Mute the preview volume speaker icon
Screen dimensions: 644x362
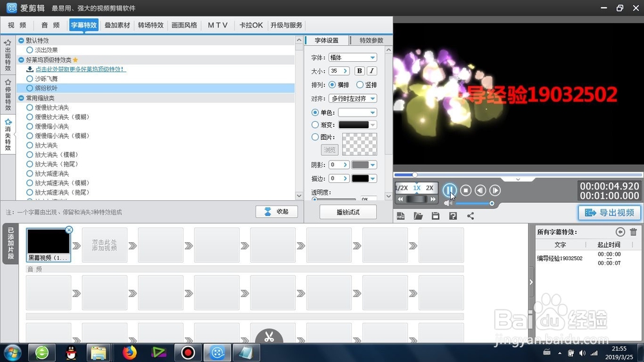click(448, 203)
